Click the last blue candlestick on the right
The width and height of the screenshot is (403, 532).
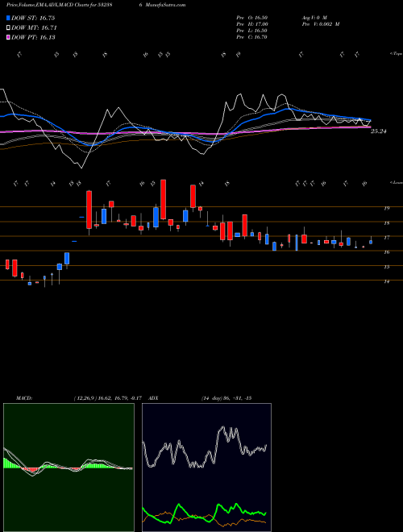click(371, 242)
